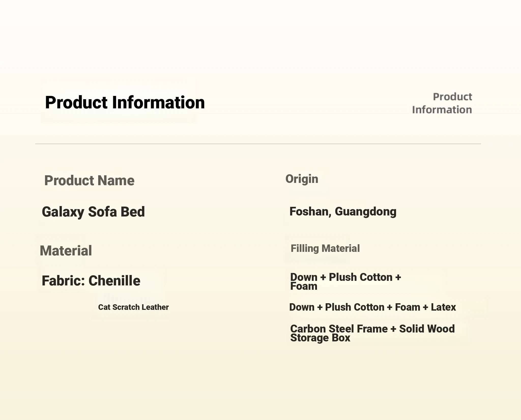The image size is (521, 420).
Task: Select Down + Plush Cotton + Foam text
Action: coord(345,282)
